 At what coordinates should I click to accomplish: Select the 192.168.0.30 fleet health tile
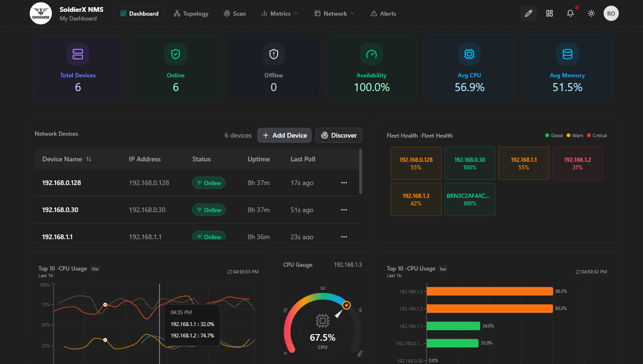(x=470, y=163)
